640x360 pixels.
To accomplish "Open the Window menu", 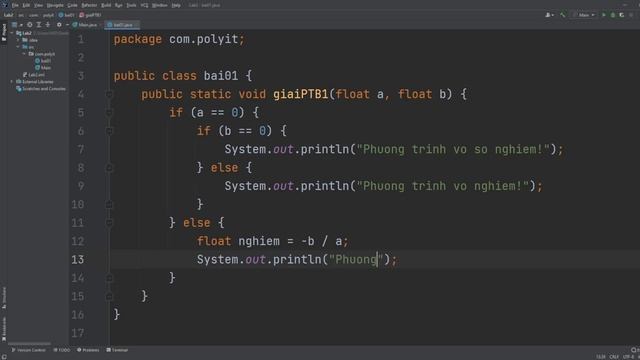I will [160, 5].
